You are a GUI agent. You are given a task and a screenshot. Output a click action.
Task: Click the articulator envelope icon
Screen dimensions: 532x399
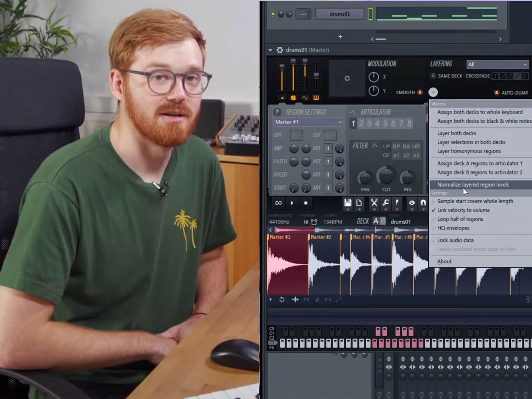pyautogui.click(x=352, y=112)
